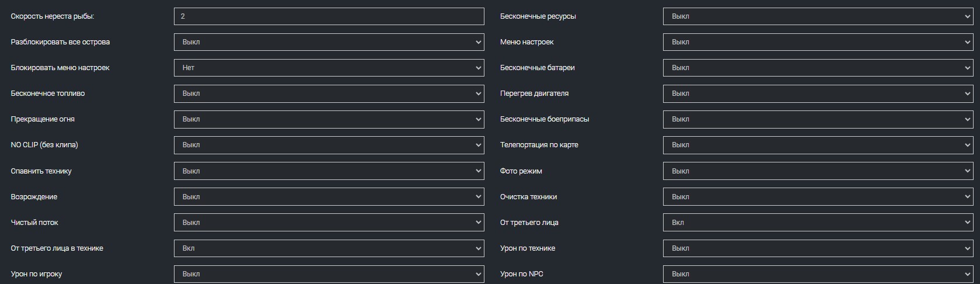The height and width of the screenshot is (284, 980).
Task: Expand the 'Блокировать меню настроек' dropdown
Action: pos(329,68)
